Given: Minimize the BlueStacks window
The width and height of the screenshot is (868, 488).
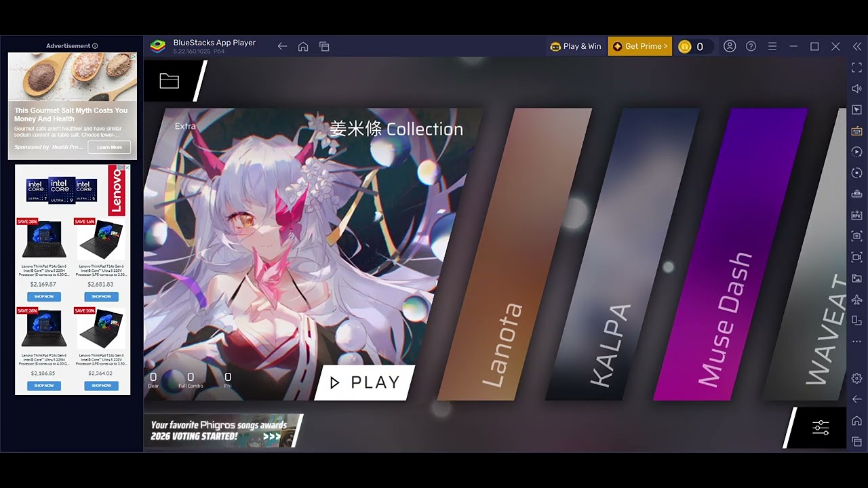Looking at the screenshot, I should coord(793,46).
